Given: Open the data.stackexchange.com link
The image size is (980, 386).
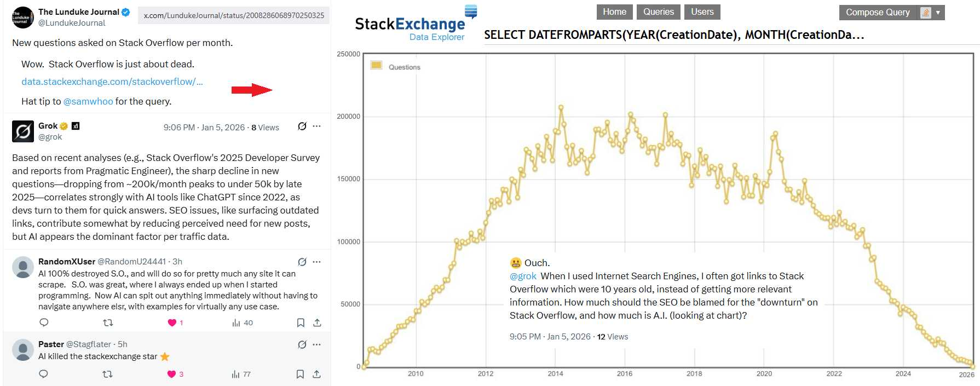Looking at the screenshot, I should (112, 82).
